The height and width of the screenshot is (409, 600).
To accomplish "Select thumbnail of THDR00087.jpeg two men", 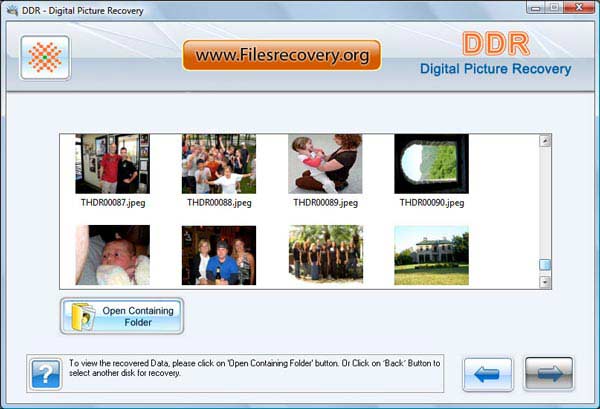I will [x=112, y=164].
